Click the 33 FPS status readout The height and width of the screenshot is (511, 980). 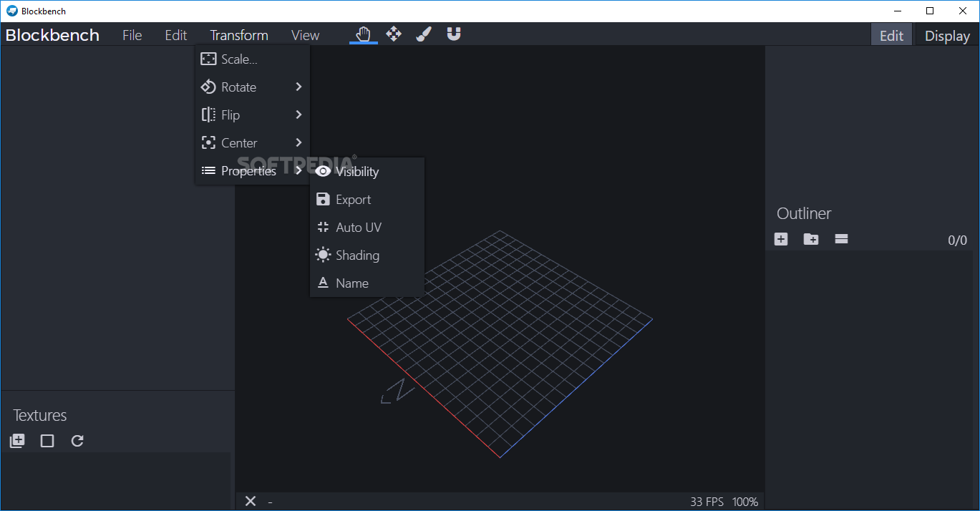(x=707, y=502)
